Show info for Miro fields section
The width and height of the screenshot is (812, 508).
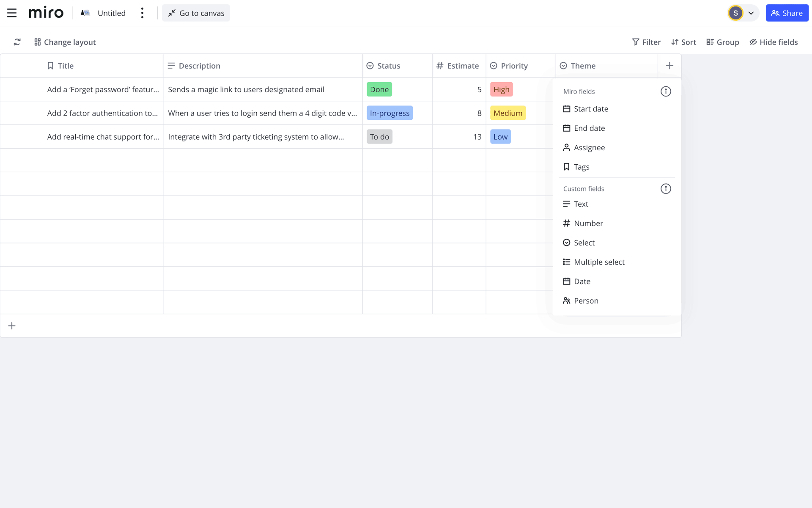[666, 91]
